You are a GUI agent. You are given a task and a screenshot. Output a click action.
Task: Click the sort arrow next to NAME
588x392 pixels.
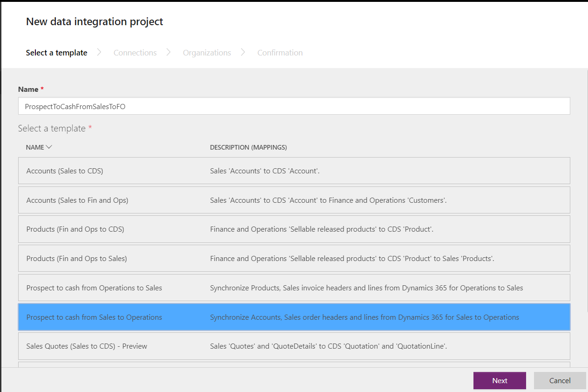[x=49, y=147]
